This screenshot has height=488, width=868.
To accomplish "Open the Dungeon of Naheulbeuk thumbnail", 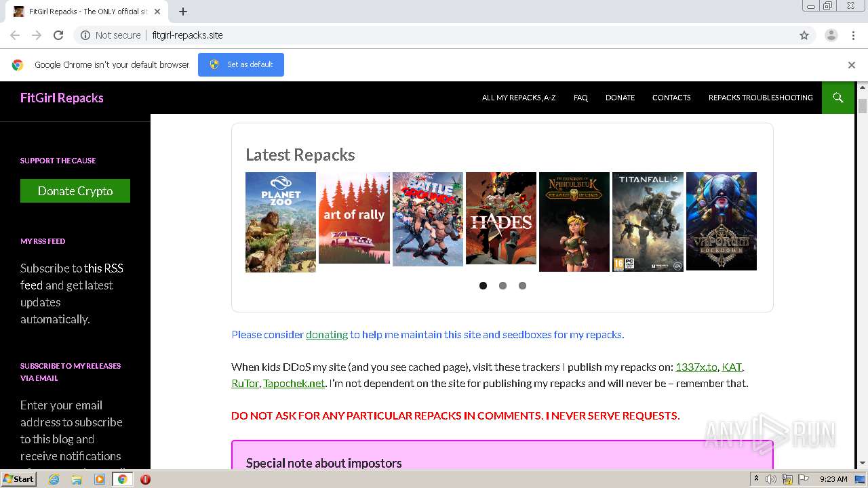I will [574, 222].
